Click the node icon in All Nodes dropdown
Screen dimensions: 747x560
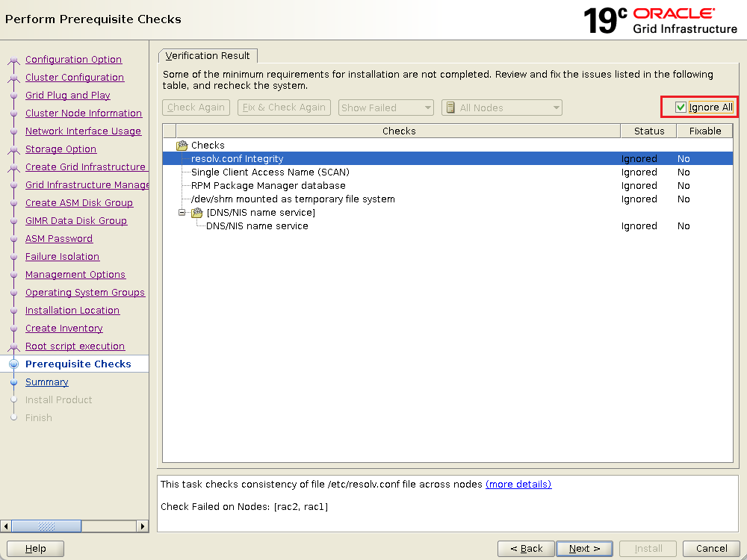450,108
